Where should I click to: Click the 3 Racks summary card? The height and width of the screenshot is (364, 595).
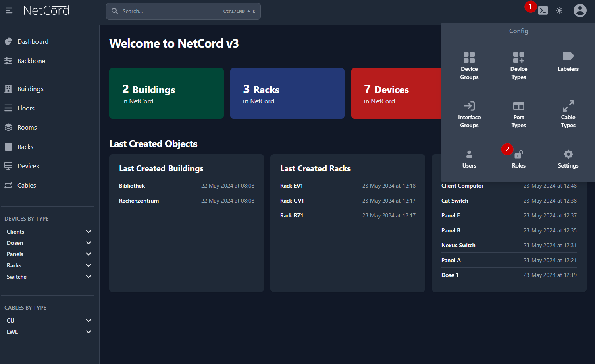click(x=287, y=93)
